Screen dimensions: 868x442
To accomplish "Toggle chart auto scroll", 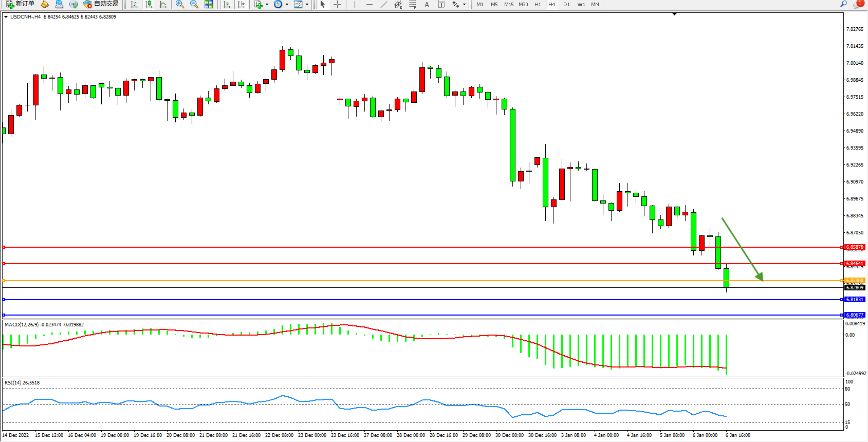I will tap(227, 4).
